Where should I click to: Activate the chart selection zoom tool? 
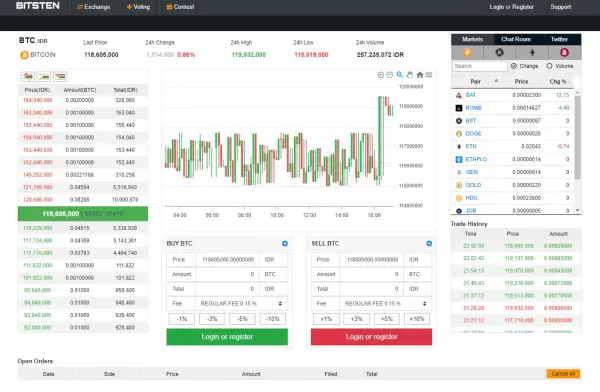[399, 75]
